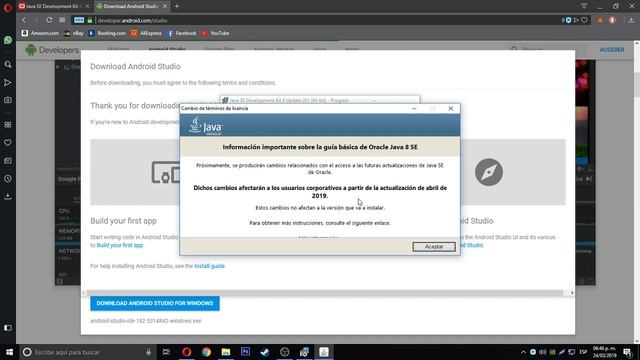Click the compass icon on the page
This screenshot has width=640, height=360.
[489, 172]
